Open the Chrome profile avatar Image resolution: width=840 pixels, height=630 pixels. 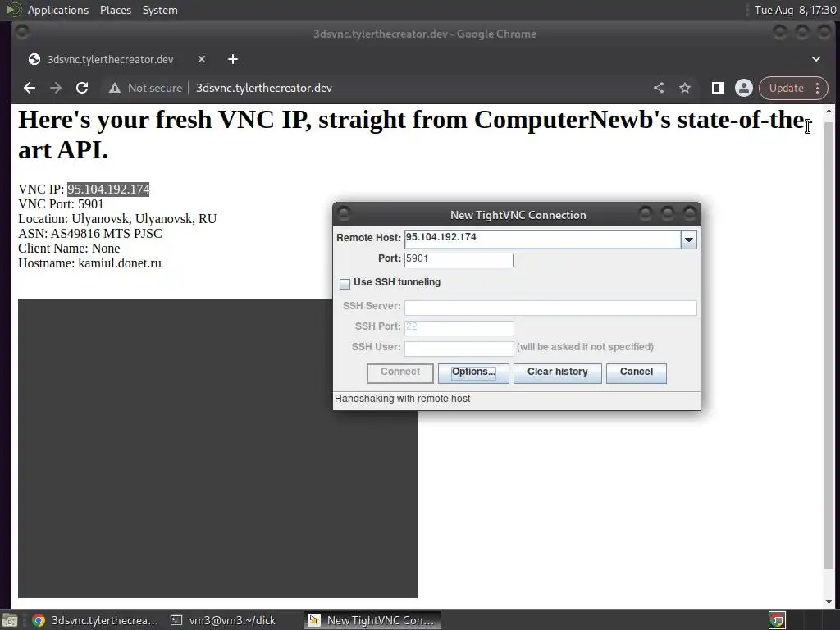[743, 88]
